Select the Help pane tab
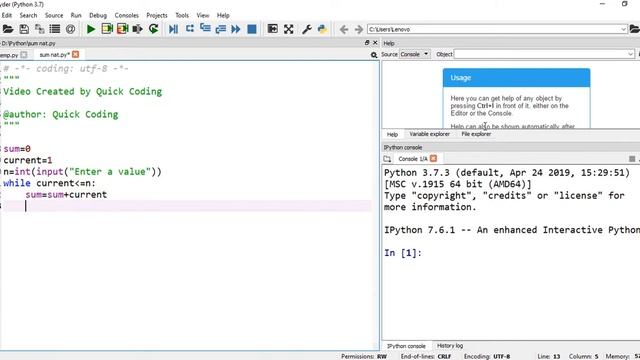 392,134
